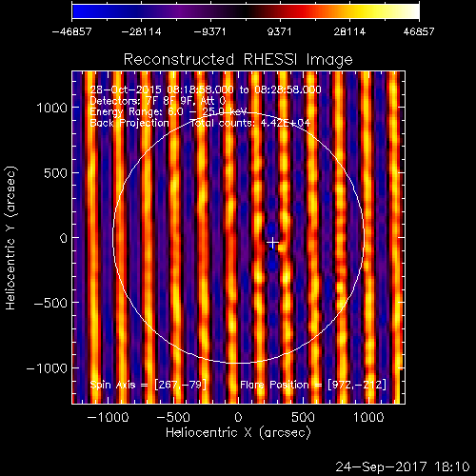The height and width of the screenshot is (476, 476).
Task: Click the y-axis tick label -500
Action: (50, 303)
